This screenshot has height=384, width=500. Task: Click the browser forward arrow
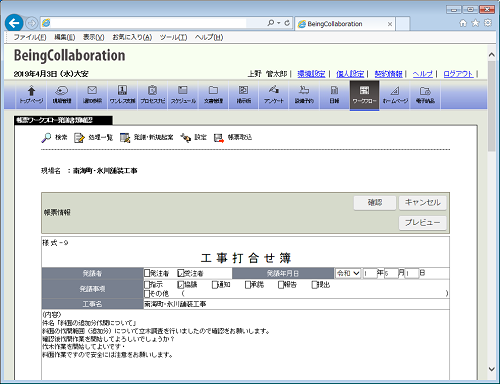(x=32, y=23)
